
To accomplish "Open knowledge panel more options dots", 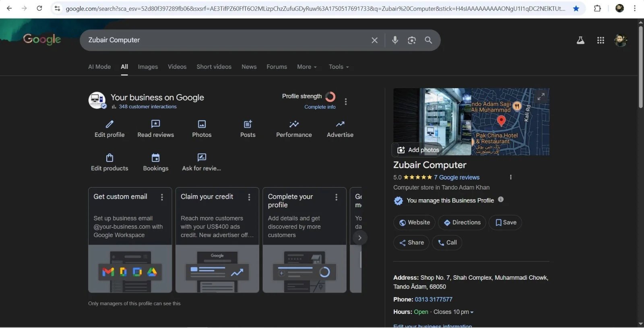I will click(511, 177).
